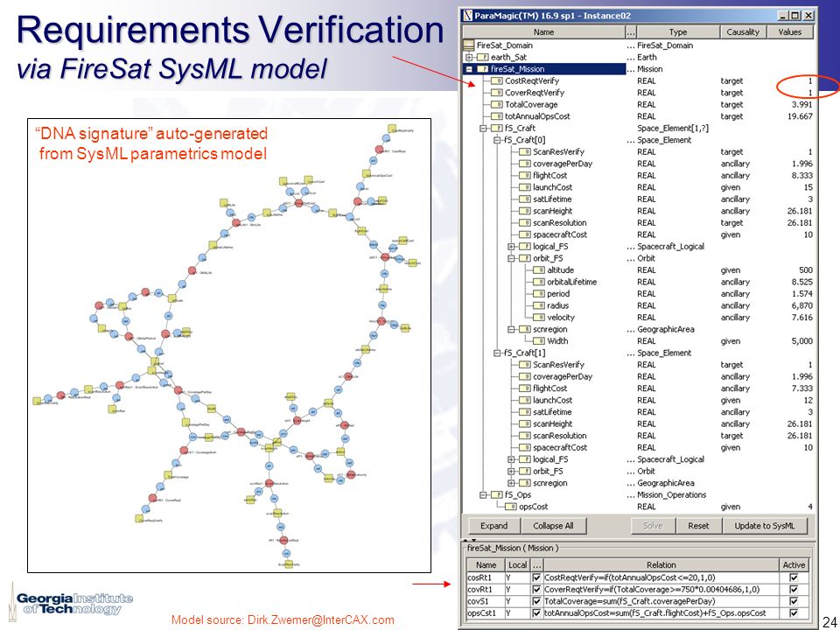The width and height of the screenshot is (840, 630).
Task: Collapse the fireSat_Mission tree node
Action: (x=469, y=68)
